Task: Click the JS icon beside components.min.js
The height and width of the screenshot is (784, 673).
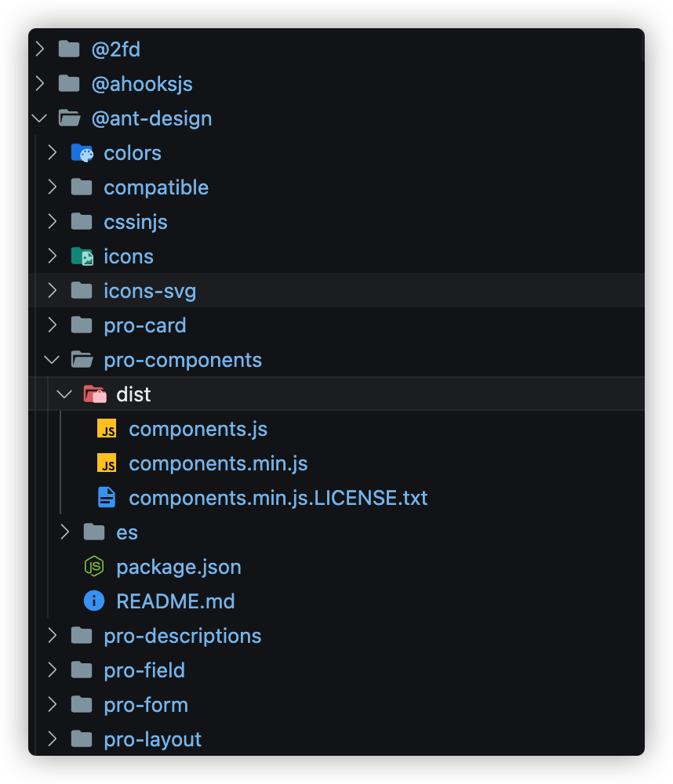Action: tap(107, 463)
